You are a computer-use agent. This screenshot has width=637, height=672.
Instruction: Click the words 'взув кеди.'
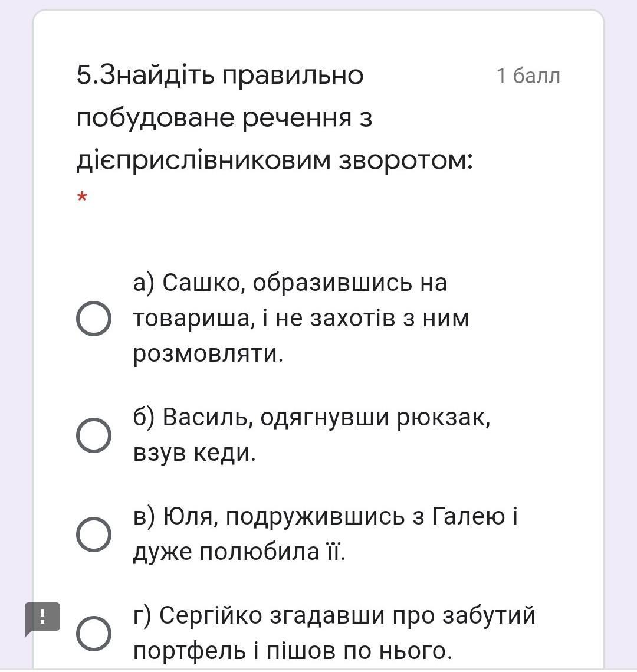[195, 453]
